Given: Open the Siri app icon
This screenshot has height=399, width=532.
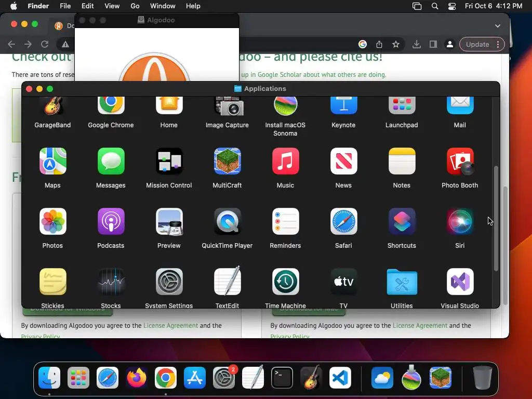Looking at the screenshot, I should (460, 221).
